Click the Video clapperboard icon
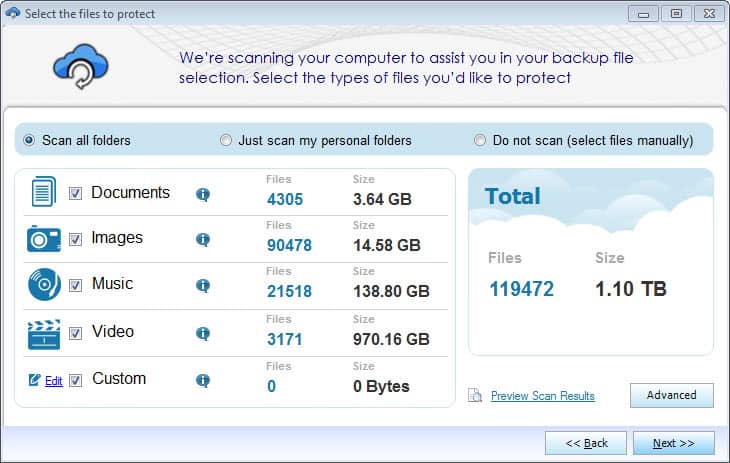This screenshot has width=730, height=463. pyautogui.click(x=44, y=334)
